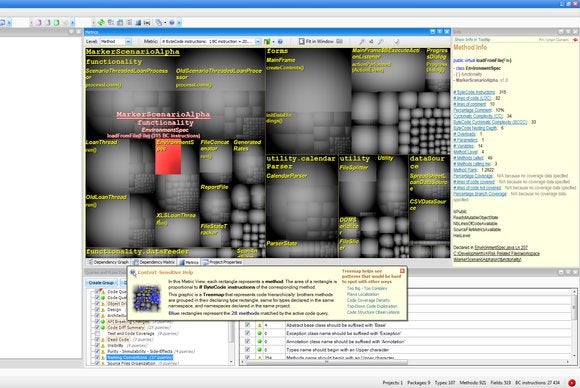
Task: Uncheck the Exception class name rule checkbox
Action: pyautogui.click(x=247, y=333)
